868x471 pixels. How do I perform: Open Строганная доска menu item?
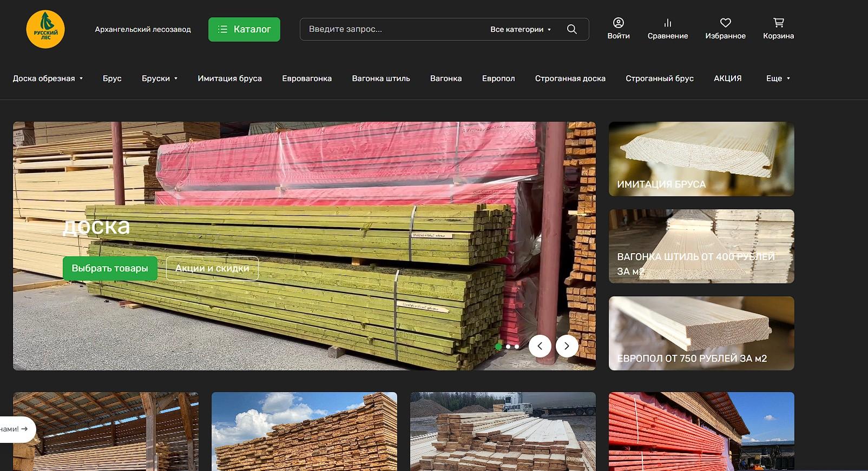pyautogui.click(x=570, y=78)
